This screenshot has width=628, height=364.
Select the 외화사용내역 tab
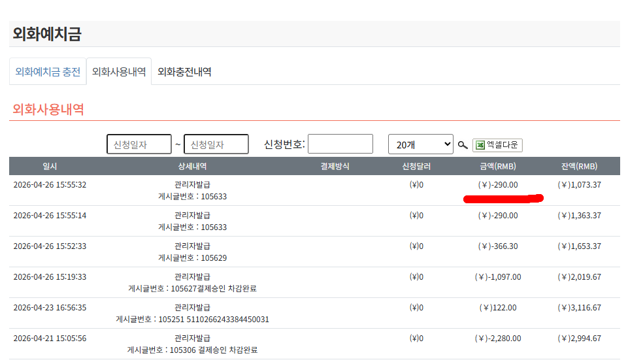coord(119,72)
